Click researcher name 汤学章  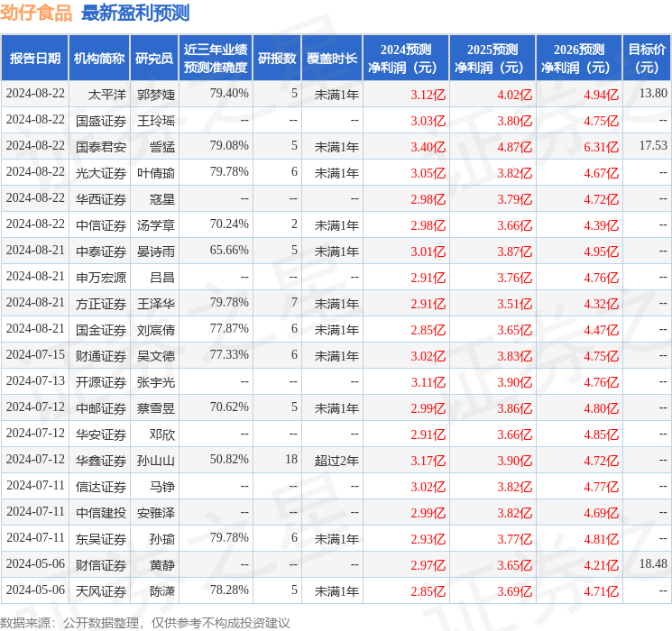point(156,224)
